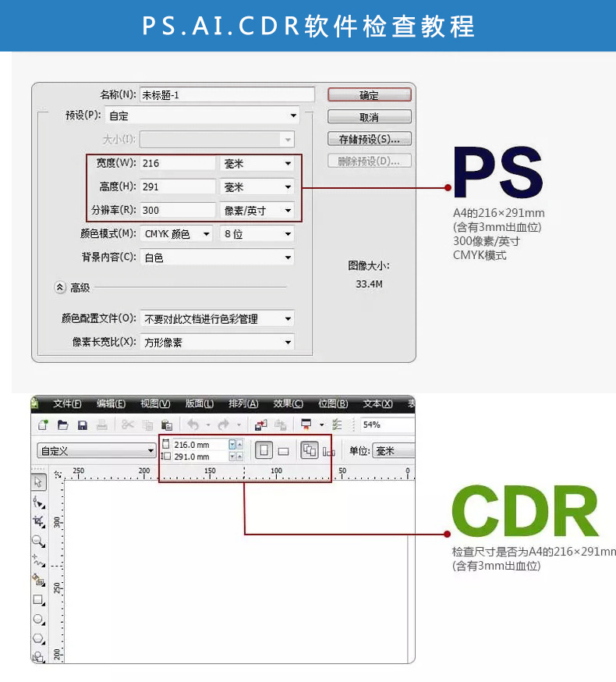Viewport: 616px width, 682px height.
Task: Click the page height field 291.0 mm
Action: click(x=200, y=456)
